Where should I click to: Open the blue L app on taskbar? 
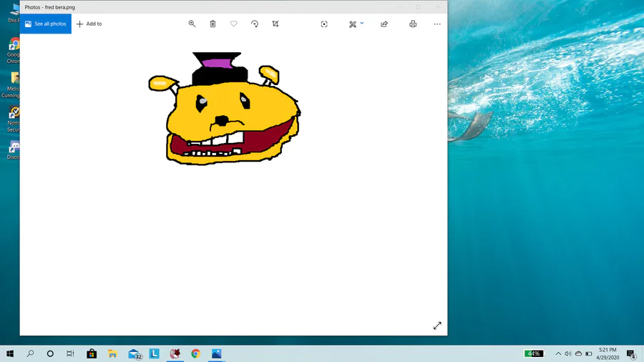(154, 353)
